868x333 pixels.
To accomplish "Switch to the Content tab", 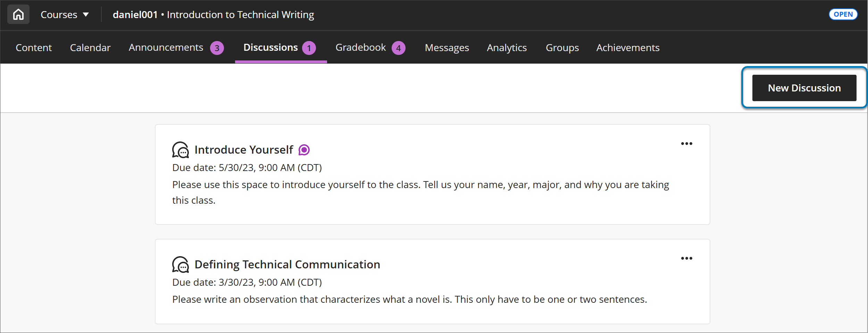I will 33,48.
